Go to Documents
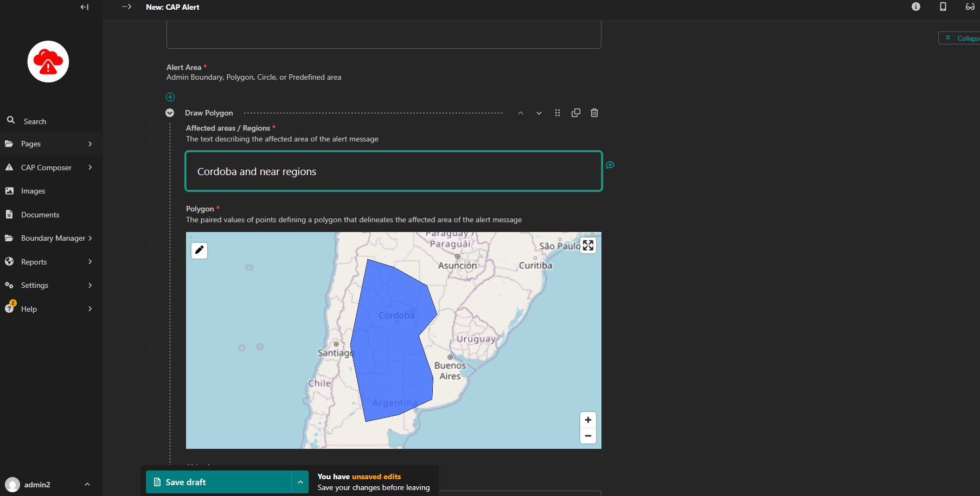980x496 pixels. pyautogui.click(x=51, y=215)
